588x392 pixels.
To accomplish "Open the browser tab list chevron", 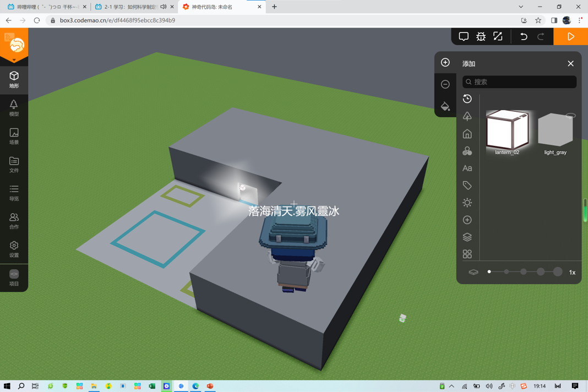I will coord(521,7).
